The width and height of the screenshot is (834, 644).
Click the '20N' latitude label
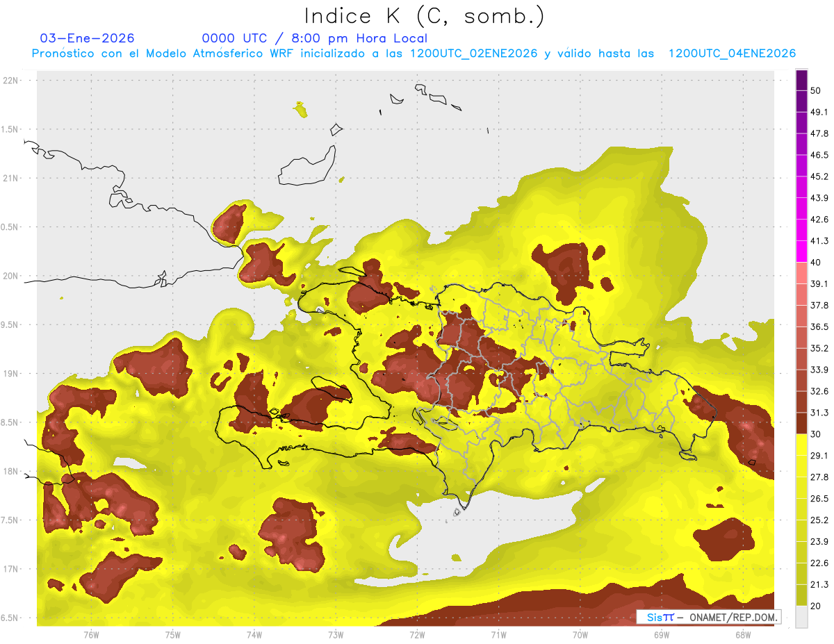(x=10, y=276)
